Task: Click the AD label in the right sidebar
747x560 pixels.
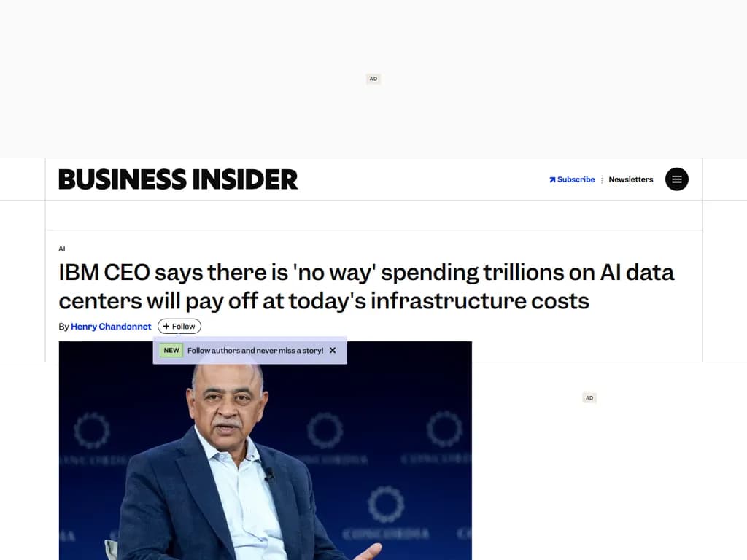Action: pyautogui.click(x=589, y=397)
